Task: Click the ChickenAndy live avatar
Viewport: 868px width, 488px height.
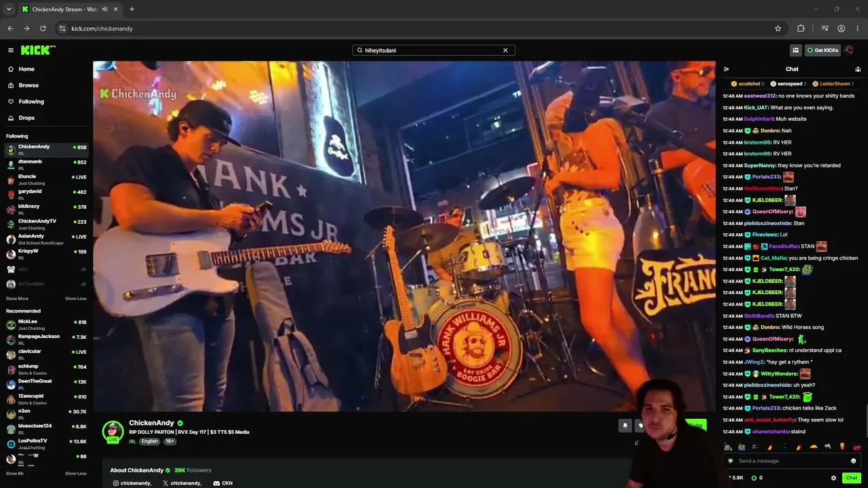Action: point(113,431)
